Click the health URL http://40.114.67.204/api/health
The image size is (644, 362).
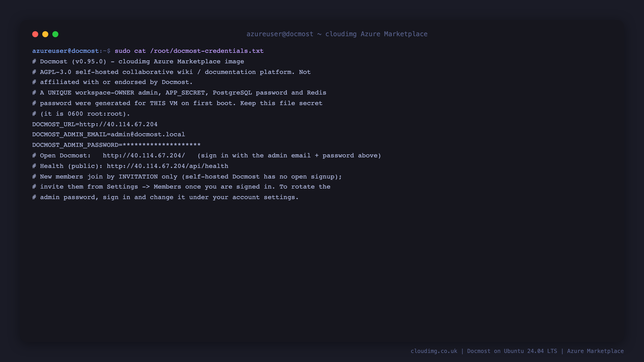(168, 166)
